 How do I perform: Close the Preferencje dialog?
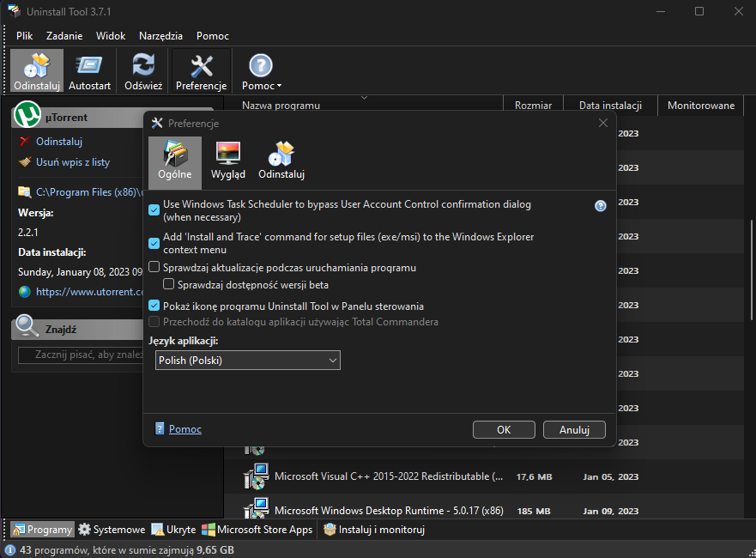pos(603,123)
